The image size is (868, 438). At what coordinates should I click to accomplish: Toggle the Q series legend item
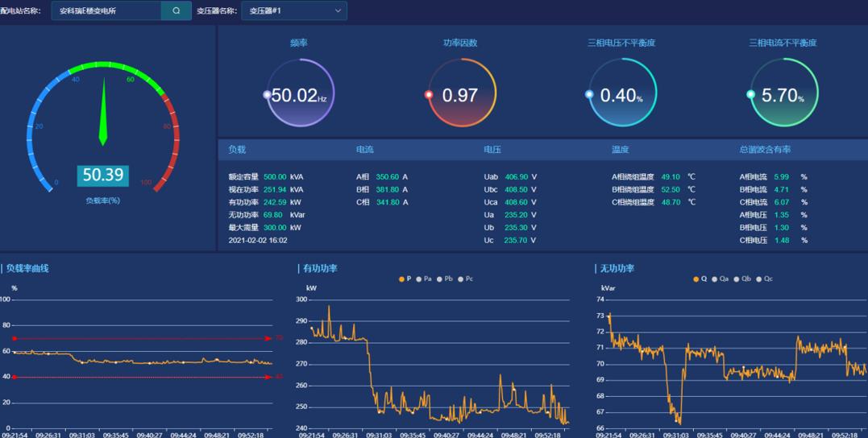coord(700,279)
